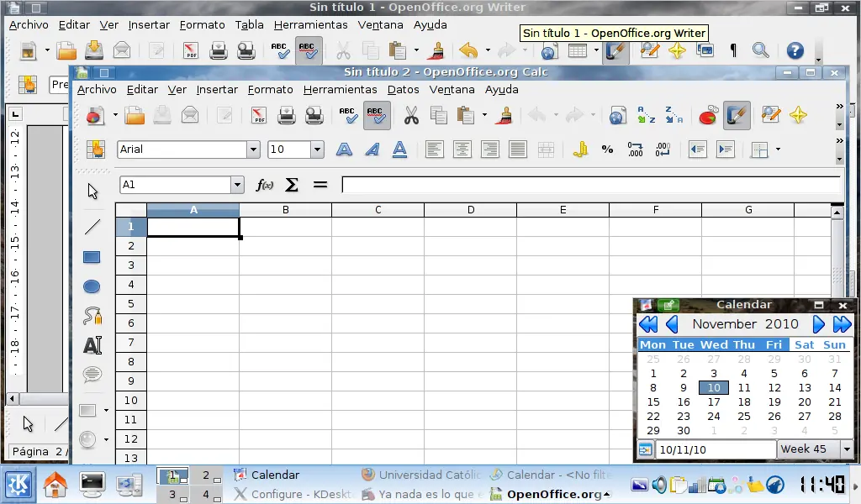Click the Function equals sign button
861x504 pixels.
(320, 185)
